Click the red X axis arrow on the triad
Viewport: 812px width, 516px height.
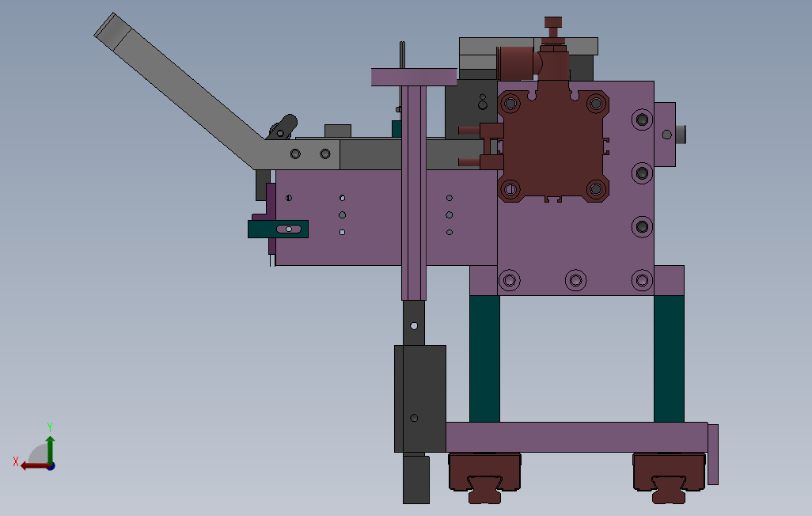tap(35, 466)
